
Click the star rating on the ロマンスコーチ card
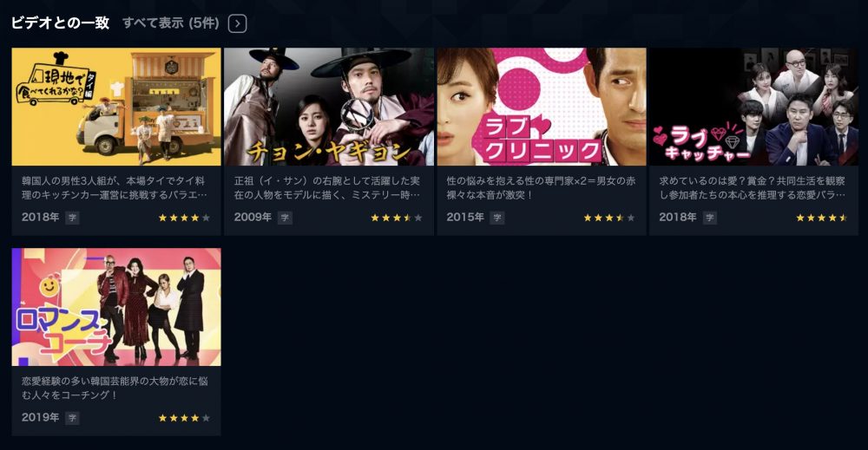tap(184, 418)
